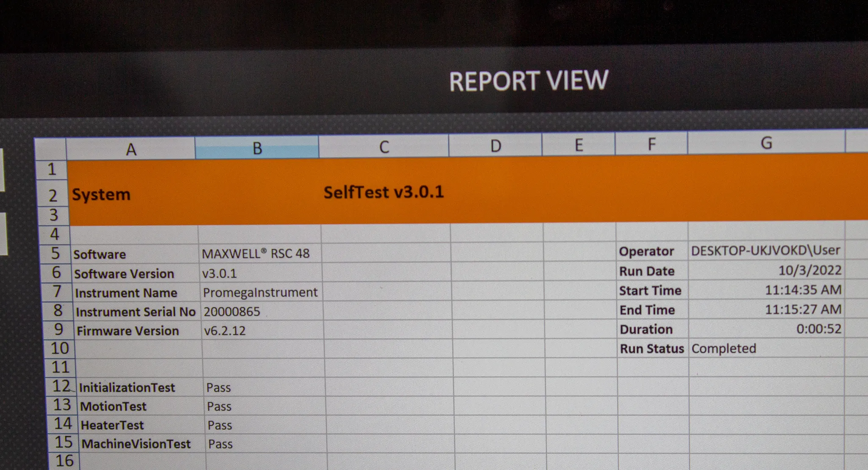
Task: Click the 'MachineVisionTest' cell
Action: pos(142,443)
